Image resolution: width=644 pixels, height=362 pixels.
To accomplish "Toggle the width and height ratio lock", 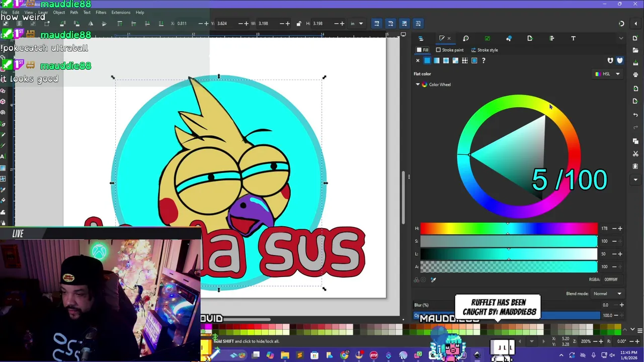I will pos(299,24).
